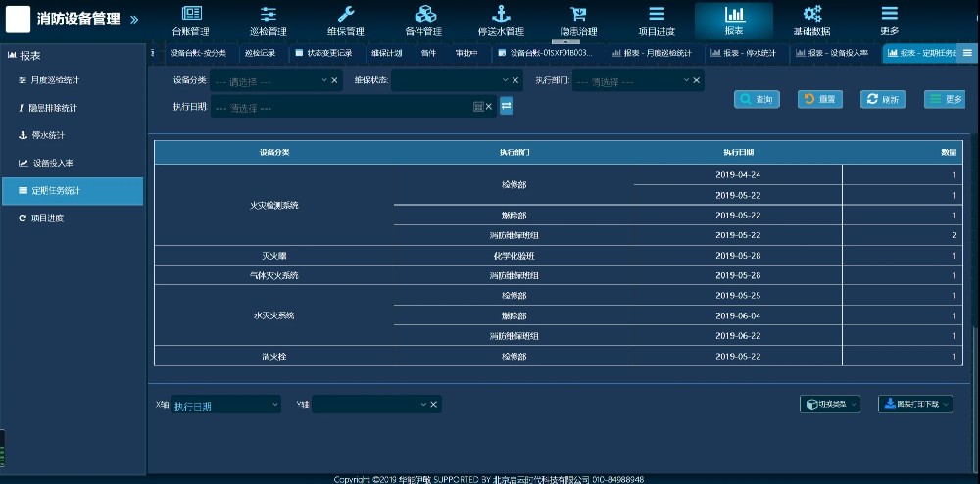The height and width of the screenshot is (484, 980).
Task: Click 消火栓 category cell
Action: click(273, 356)
